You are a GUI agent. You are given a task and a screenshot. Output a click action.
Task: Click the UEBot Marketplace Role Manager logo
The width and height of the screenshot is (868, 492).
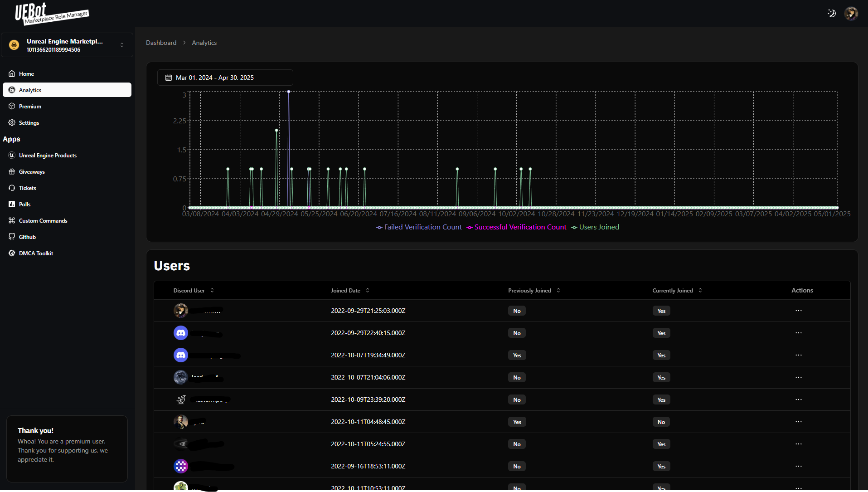tap(52, 14)
